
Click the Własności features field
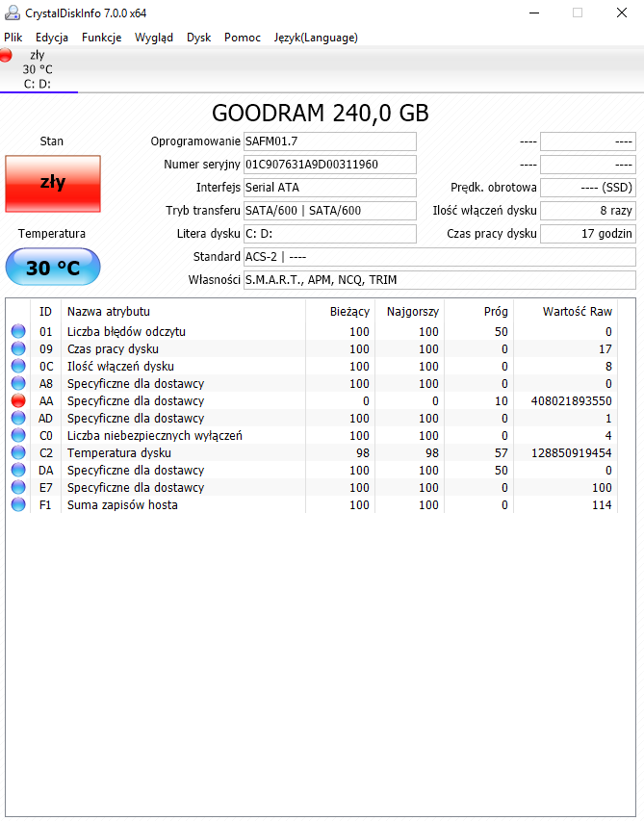click(x=440, y=279)
